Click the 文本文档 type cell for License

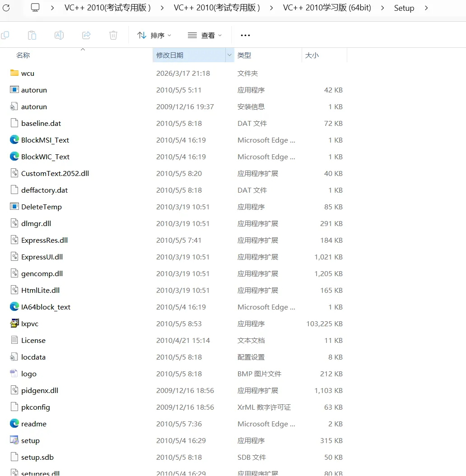tap(251, 340)
